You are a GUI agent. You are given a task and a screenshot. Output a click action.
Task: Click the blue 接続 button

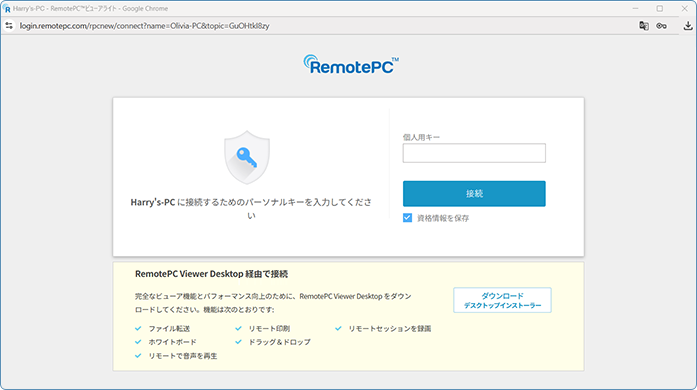pyautogui.click(x=474, y=193)
